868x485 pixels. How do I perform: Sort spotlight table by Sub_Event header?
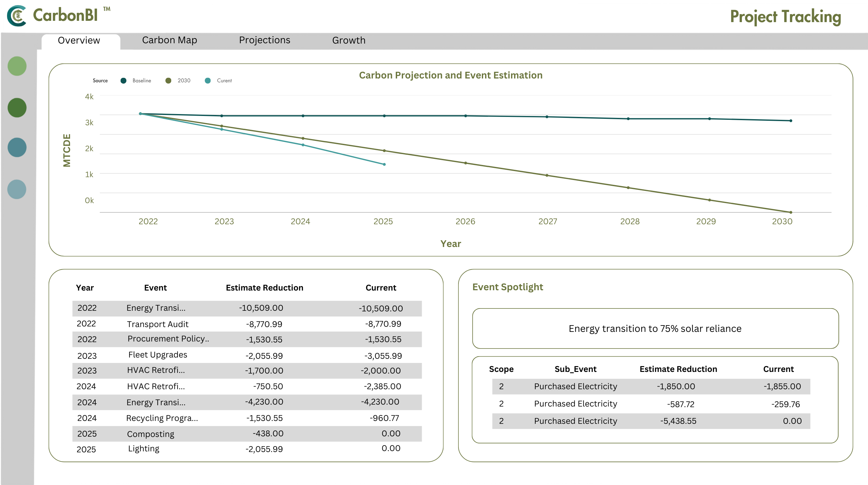tap(575, 369)
